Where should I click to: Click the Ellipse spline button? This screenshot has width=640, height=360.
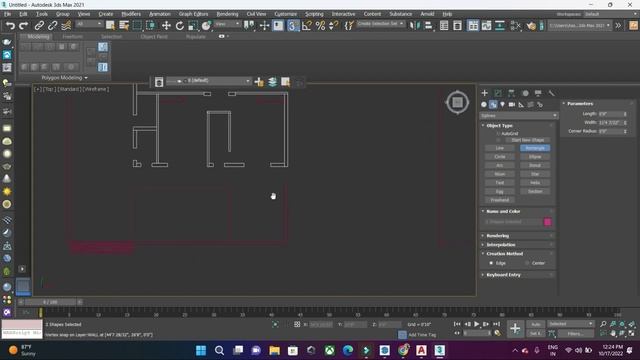[535, 157]
